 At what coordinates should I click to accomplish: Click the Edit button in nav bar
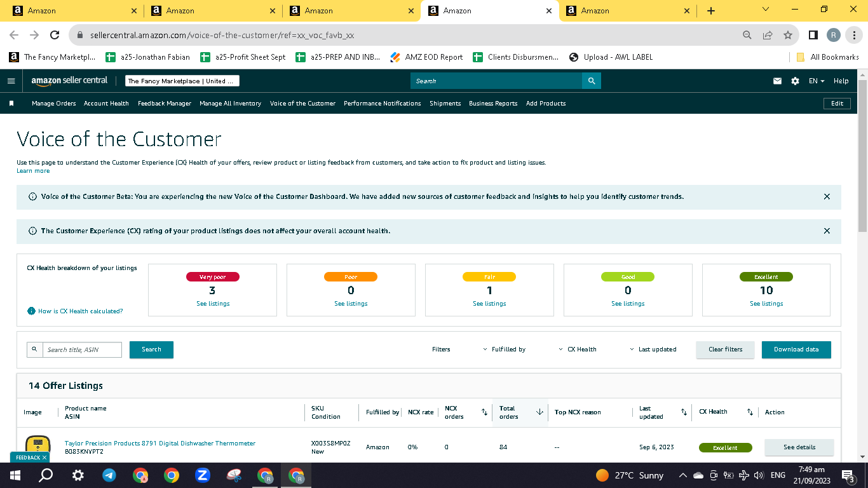pyautogui.click(x=837, y=104)
